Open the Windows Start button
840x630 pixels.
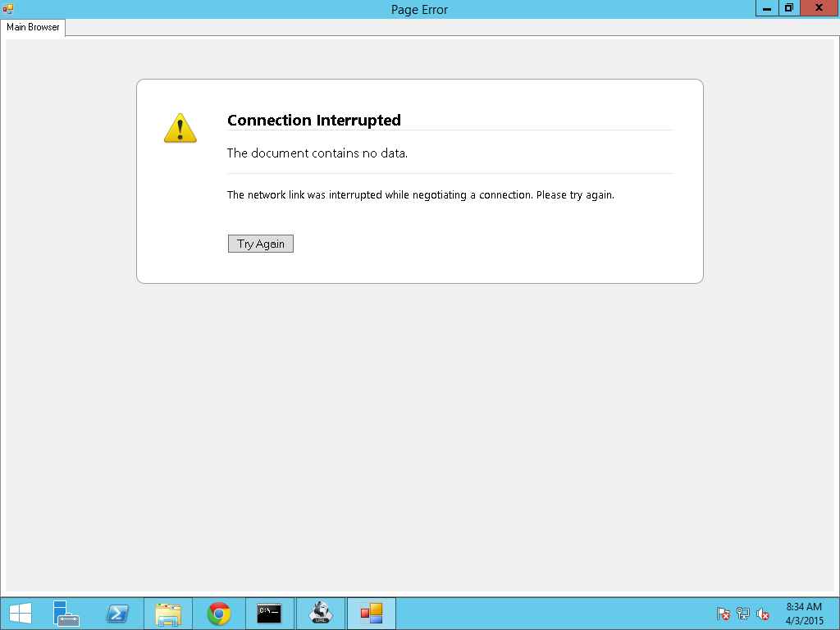coord(21,614)
